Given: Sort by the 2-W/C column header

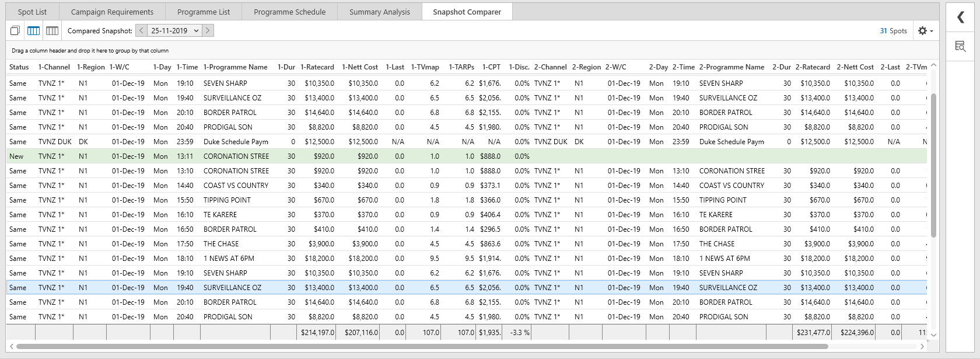Looking at the screenshot, I should (x=616, y=67).
